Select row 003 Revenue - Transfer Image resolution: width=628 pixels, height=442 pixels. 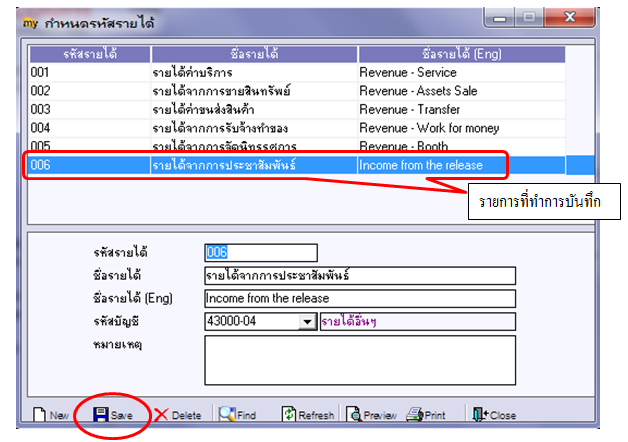(x=297, y=109)
